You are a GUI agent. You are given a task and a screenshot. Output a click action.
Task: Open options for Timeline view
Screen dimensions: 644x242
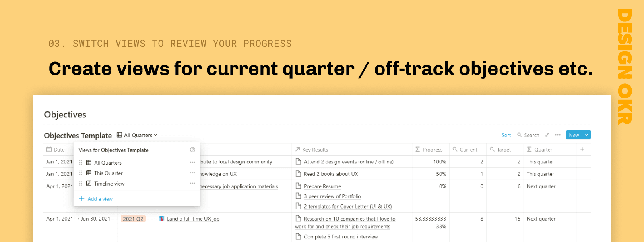(x=192, y=184)
